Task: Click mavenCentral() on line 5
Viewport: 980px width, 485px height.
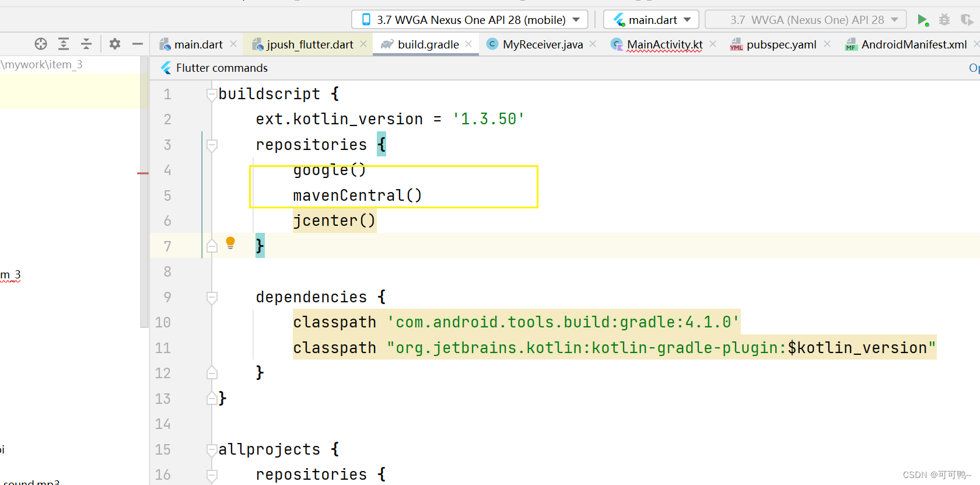Action: coord(357,196)
